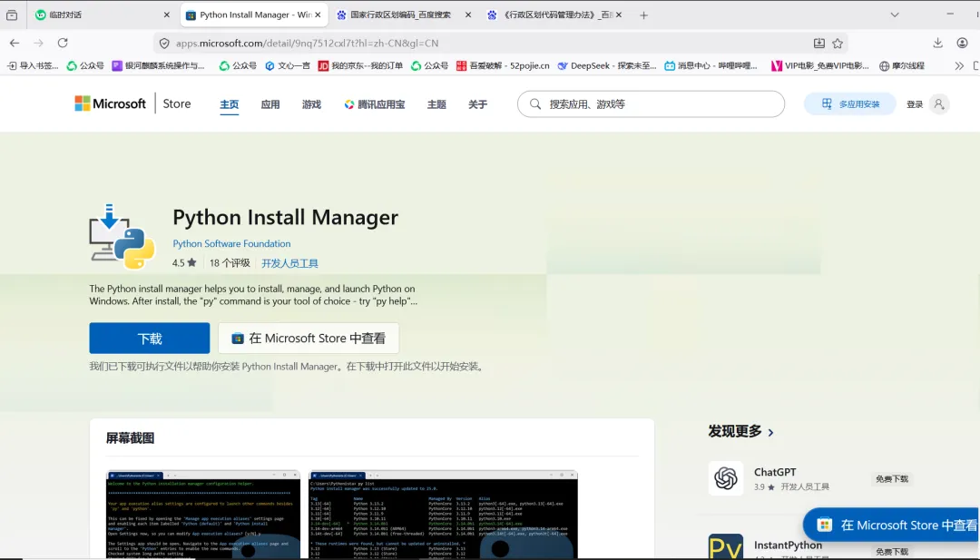Close the 临时对话 tab
The image size is (980, 560).
[x=166, y=15]
